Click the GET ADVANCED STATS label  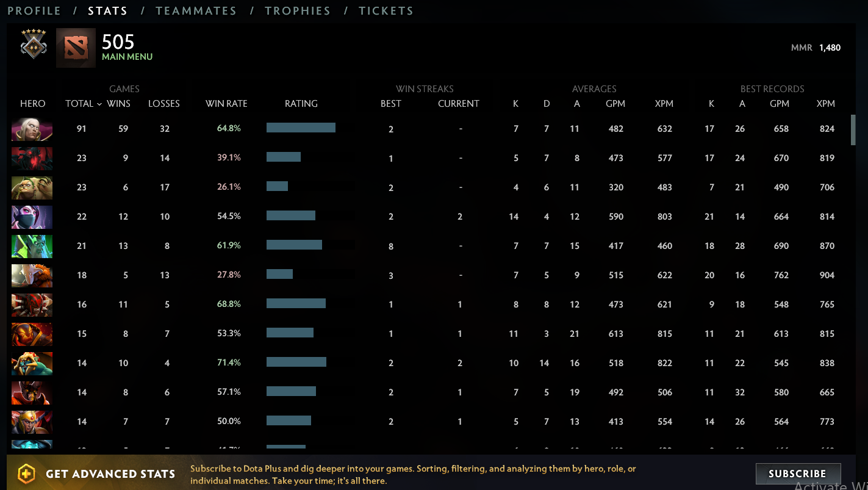(110, 474)
